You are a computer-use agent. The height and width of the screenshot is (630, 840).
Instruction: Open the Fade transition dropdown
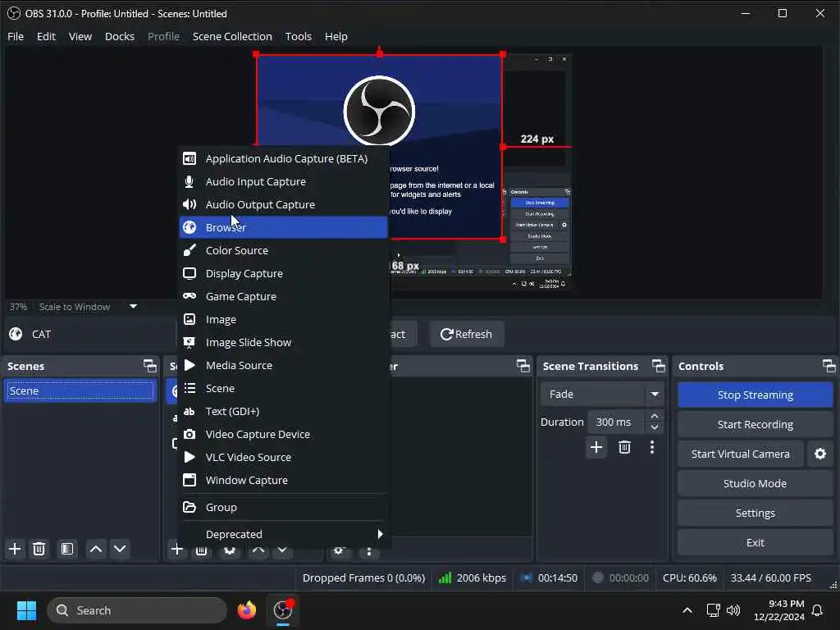click(x=602, y=395)
